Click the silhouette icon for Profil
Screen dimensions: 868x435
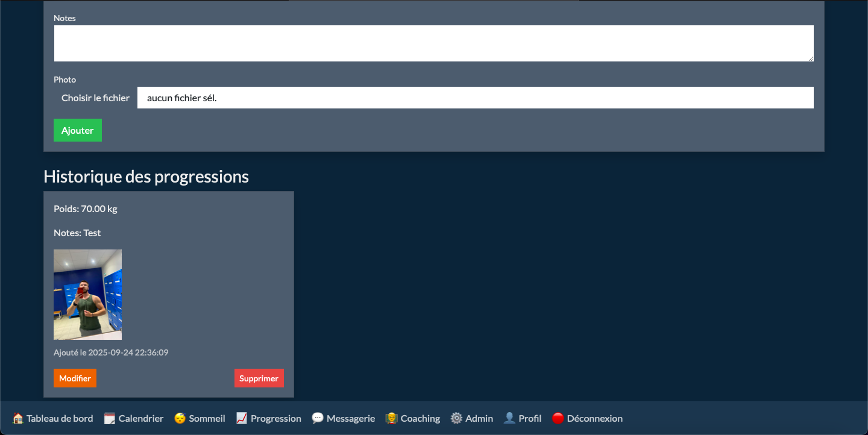tap(509, 418)
